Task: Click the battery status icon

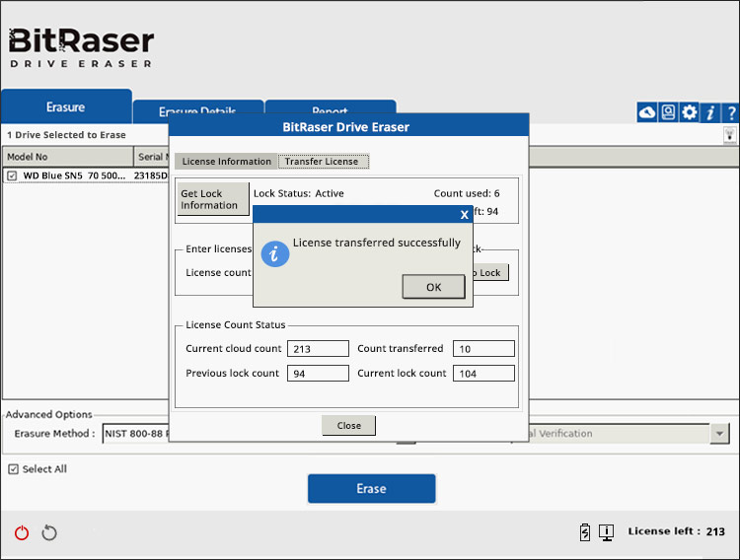Action: point(585,532)
